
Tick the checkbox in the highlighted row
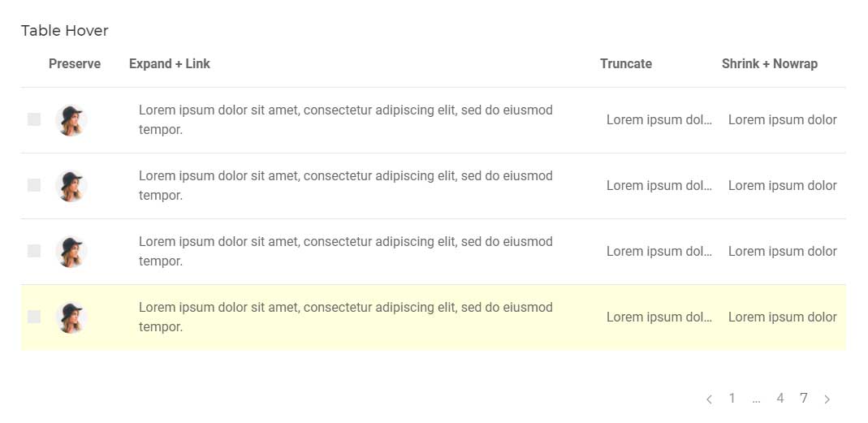[34, 317]
